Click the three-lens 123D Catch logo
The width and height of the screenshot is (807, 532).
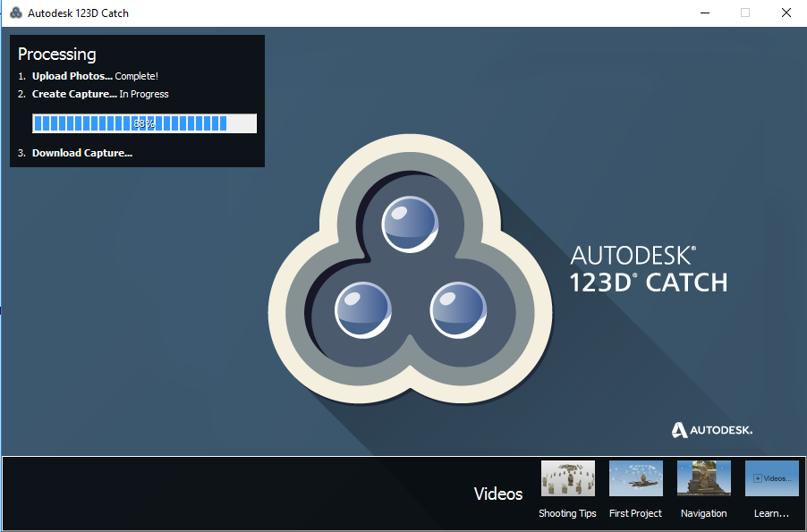coord(410,268)
